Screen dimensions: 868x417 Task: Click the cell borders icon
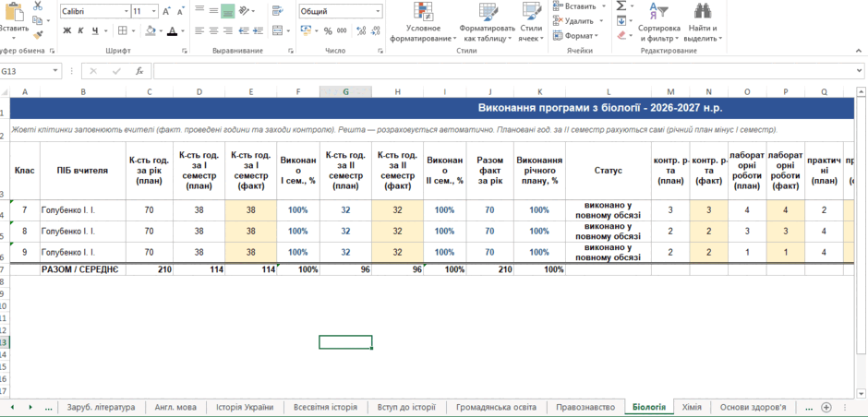pyautogui.click(x=122, y=30)
